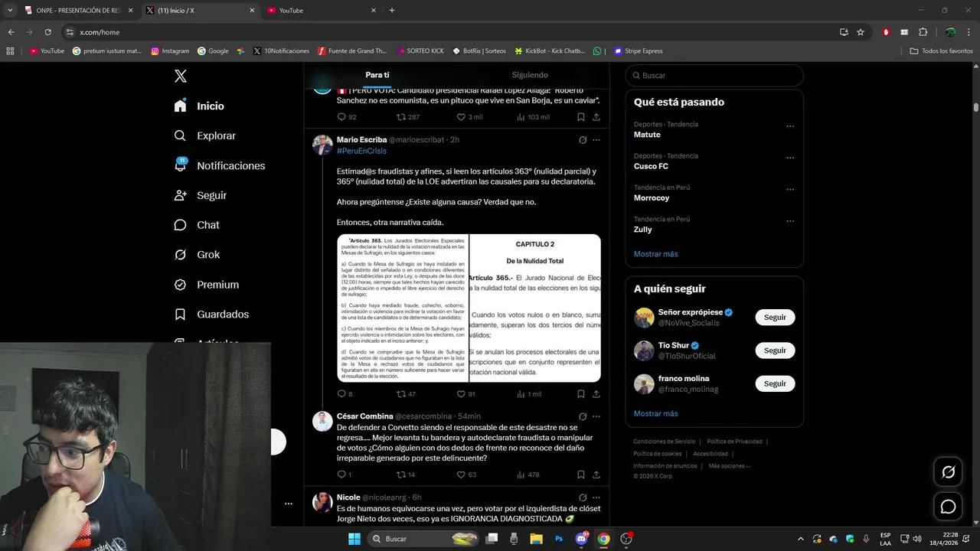The width and height of the screenshot is (980, 551).
Task: Like Mario Escriba's post
Action: pyautogui.click(x=466, y=394)
